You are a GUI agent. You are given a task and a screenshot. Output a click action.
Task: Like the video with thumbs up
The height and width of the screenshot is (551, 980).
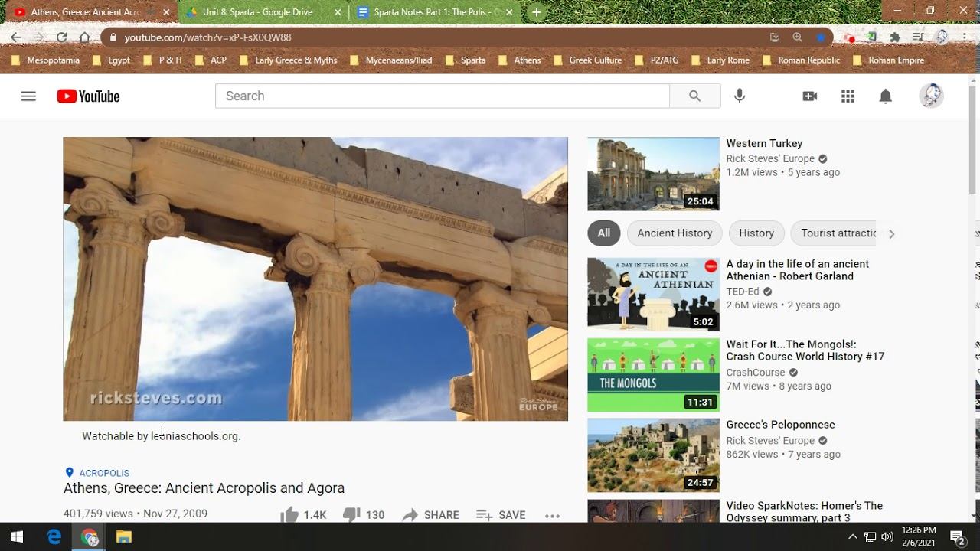tap(289, 515)
